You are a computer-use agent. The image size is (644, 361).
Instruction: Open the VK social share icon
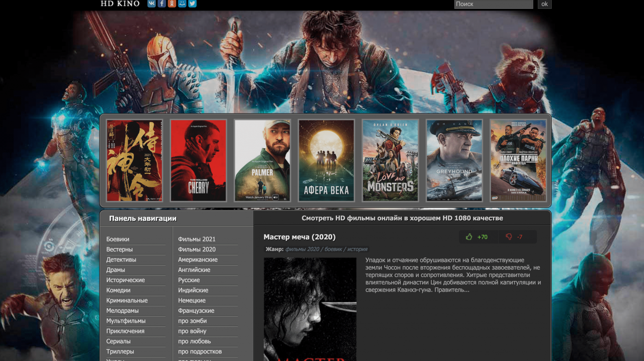151,3
